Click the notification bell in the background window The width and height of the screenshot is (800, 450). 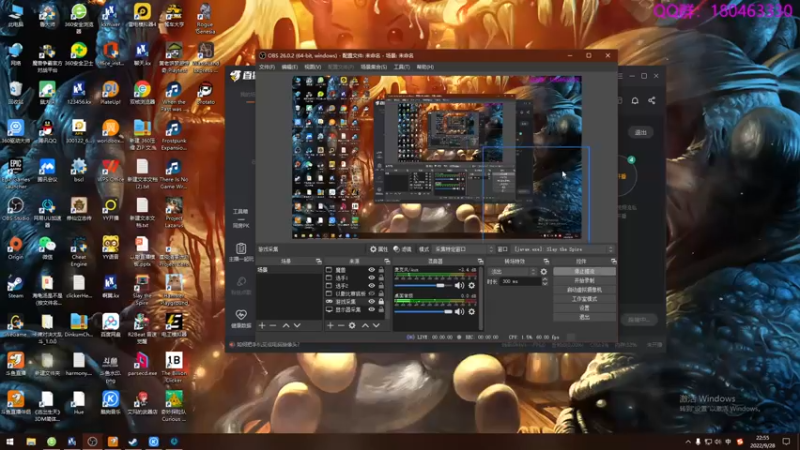pos(635,101)
